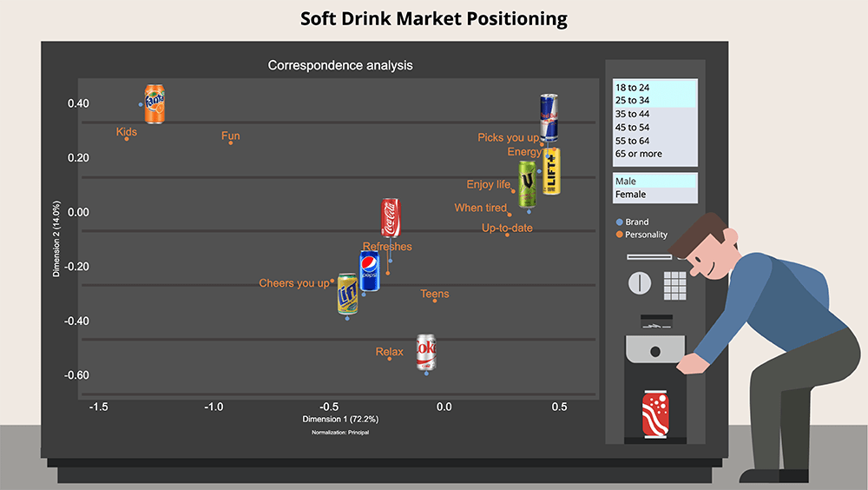The image size is (868, 490).
Task: Select the Female gender option
Action: click(x=654, y=195)
